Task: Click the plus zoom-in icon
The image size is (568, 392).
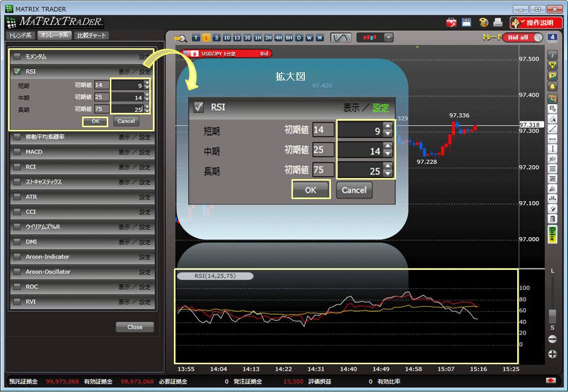Action: point(553,354)
